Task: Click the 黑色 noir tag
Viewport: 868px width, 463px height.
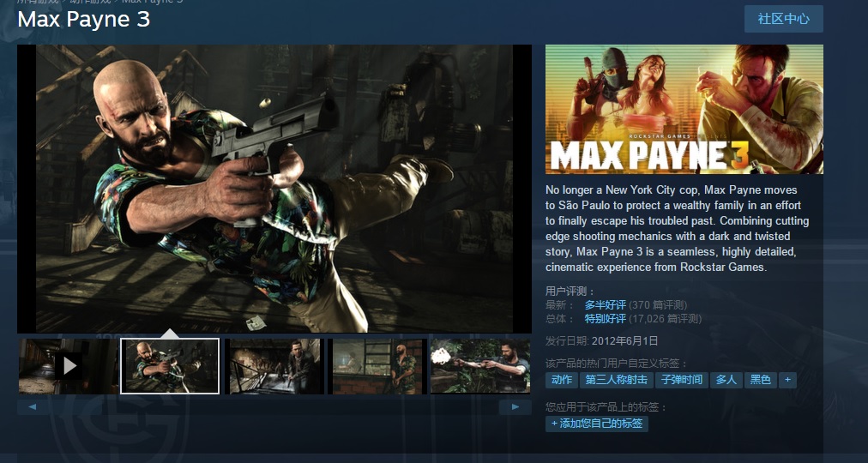Action: (x=761, y=380)
